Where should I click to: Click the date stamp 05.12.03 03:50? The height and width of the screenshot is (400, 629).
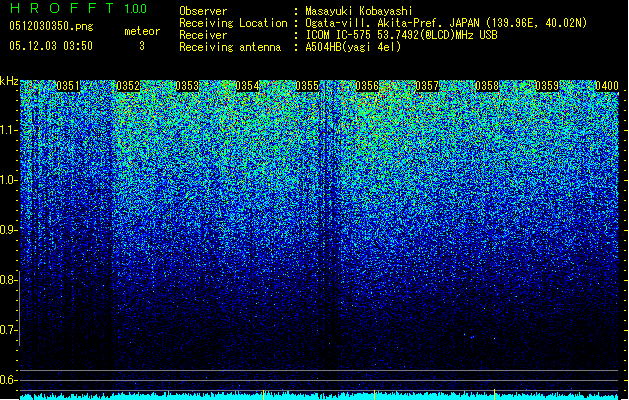(51, 46)
